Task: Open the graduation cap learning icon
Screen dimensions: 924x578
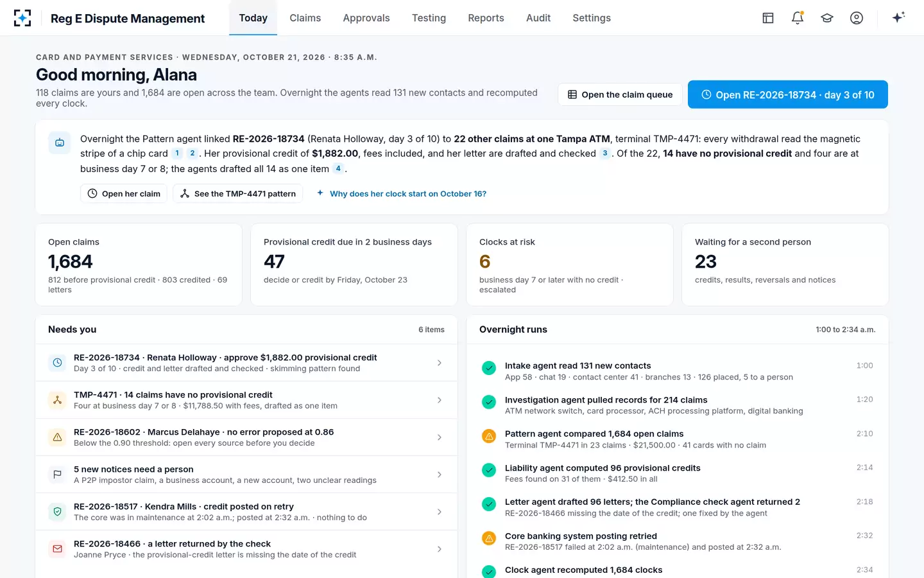Action: pyautogui.click(x=827, y=18)
